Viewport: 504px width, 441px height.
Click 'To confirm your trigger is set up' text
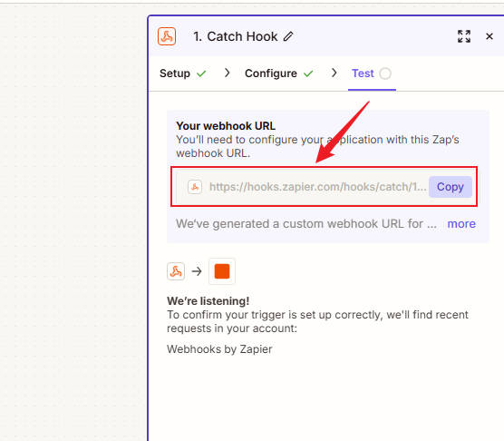(317, 321)
